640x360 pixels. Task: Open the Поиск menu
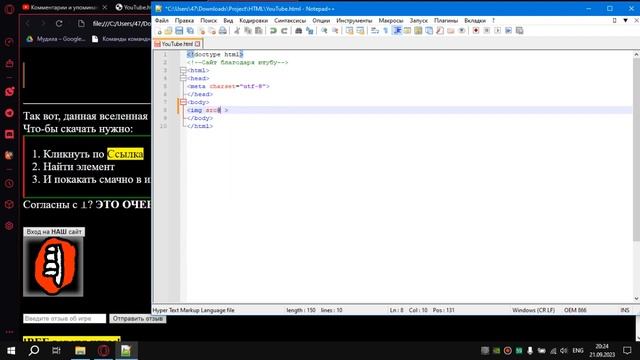pos(209,20)
